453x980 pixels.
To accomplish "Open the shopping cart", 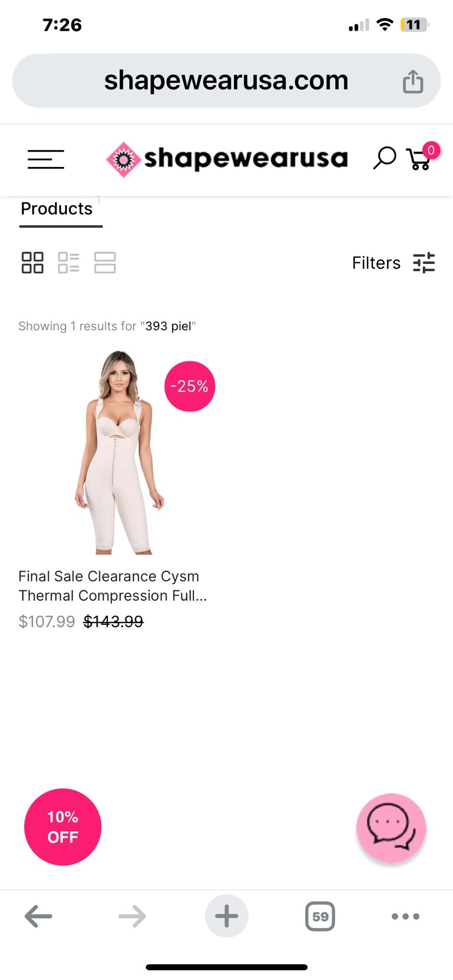I will pyautogui.click(x=419, y=159).
